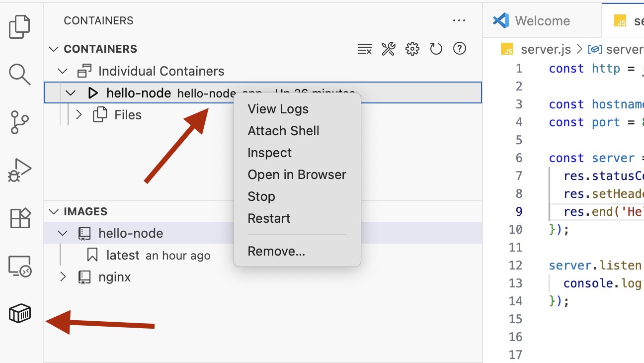Screen dimensions: 644x363
Task: Select the latest tag under hello-node
Action: tap(123, 256)
